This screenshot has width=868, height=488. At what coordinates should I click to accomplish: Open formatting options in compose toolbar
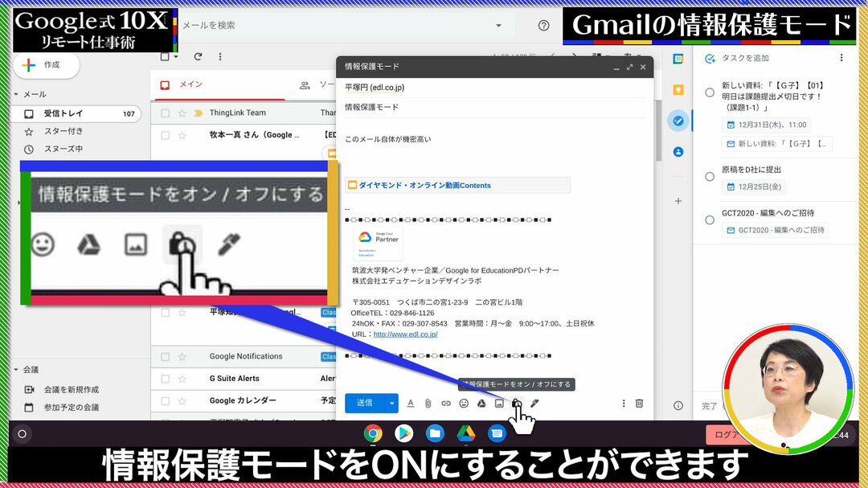(410, 404)
